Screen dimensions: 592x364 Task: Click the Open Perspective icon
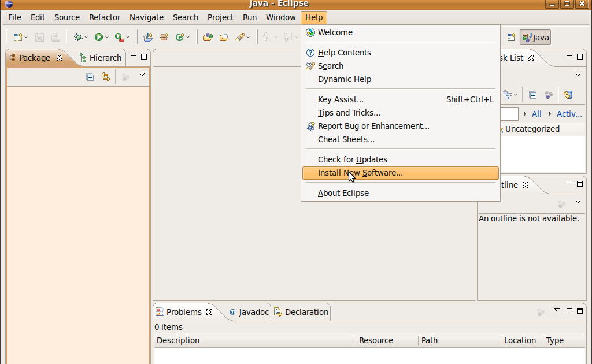(x=511, y=38)
